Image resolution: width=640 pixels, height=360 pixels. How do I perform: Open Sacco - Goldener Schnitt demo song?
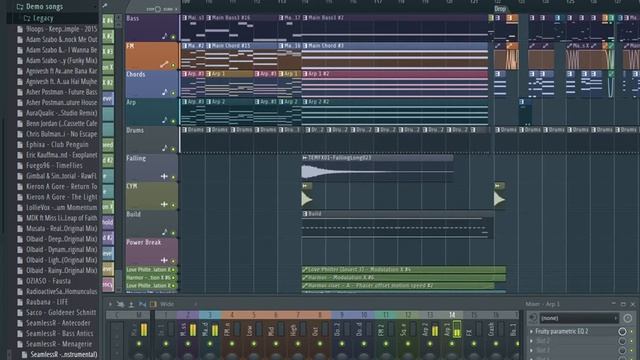tap(61, 312)
